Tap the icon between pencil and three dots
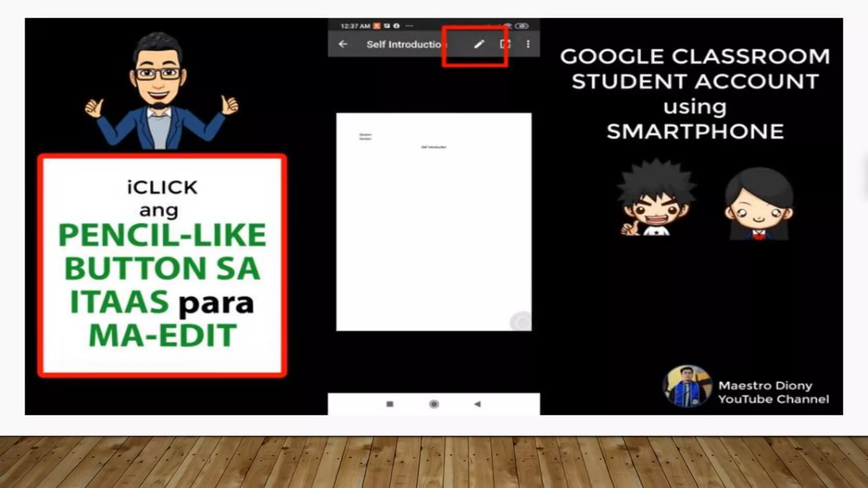868x488 pixels. click(505, 44)
